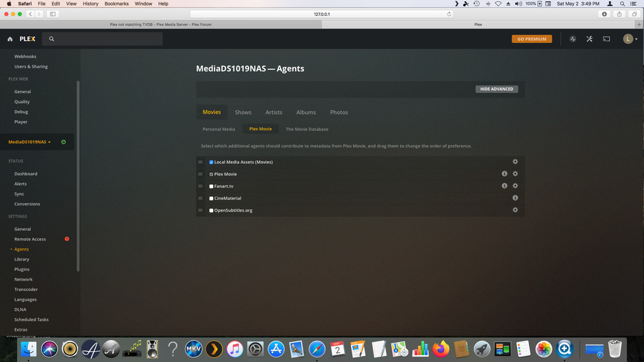Open the Plex app from the Dock

tap(214, 349)
